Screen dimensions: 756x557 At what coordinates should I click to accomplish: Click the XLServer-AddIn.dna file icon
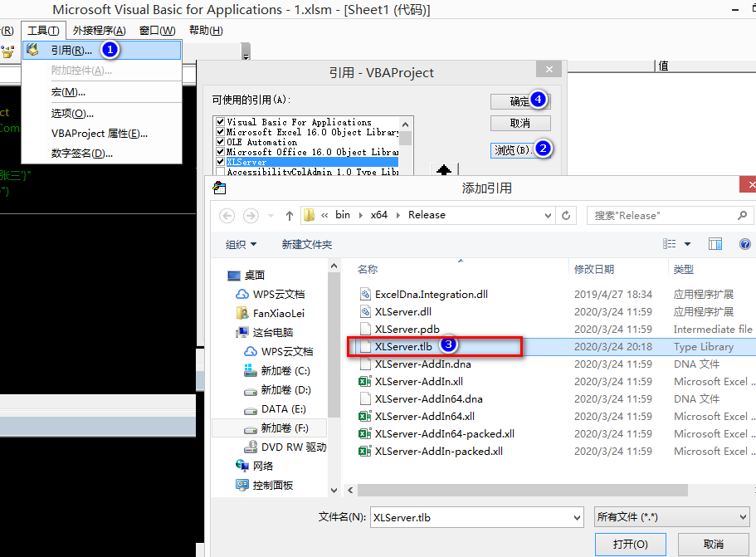(365, 364)
